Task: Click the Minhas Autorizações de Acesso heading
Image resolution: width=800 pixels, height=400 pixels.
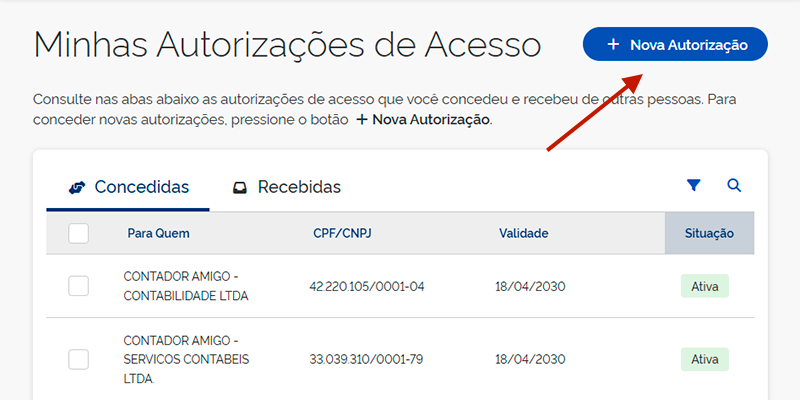Action: click(287, 45)
